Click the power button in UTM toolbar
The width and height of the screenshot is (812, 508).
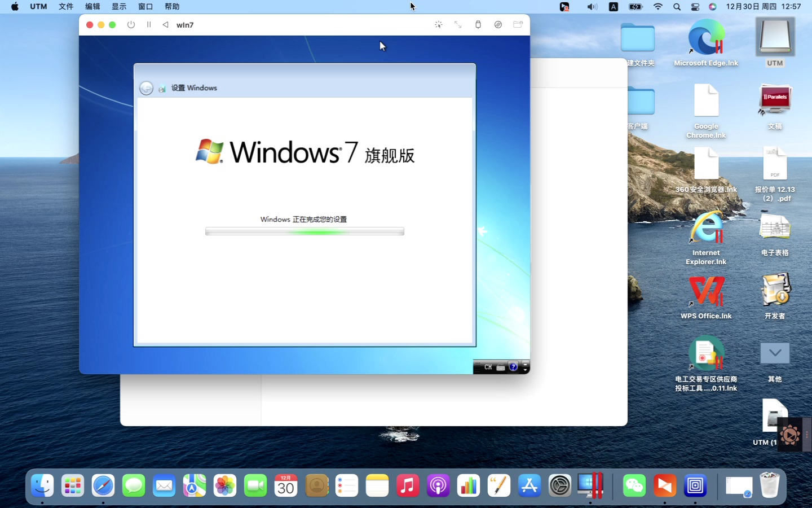(x=131, y=25)
